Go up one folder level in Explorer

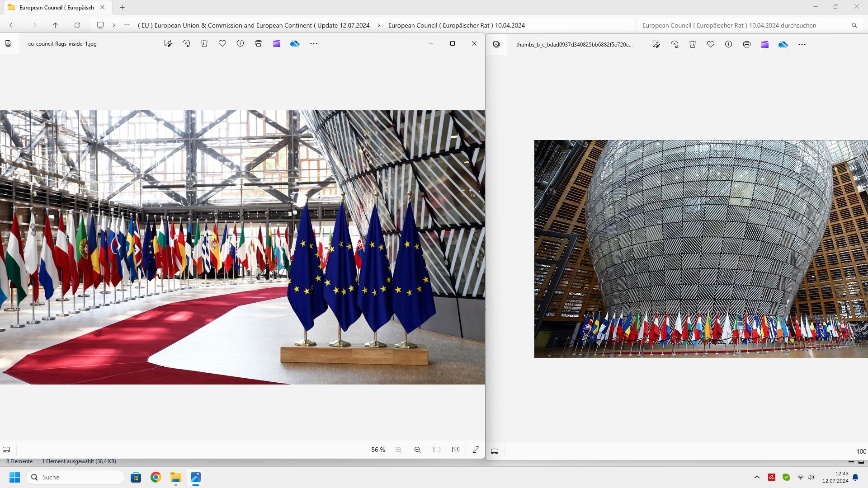[56, 25]
